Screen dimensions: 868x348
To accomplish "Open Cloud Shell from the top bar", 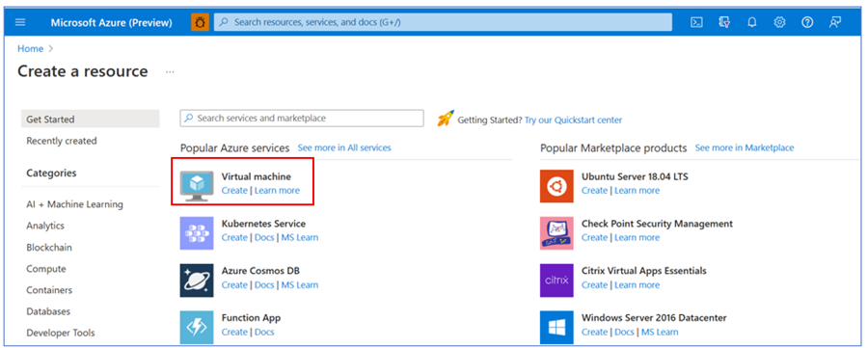I will pyautogui.click(x=697, y=22).
